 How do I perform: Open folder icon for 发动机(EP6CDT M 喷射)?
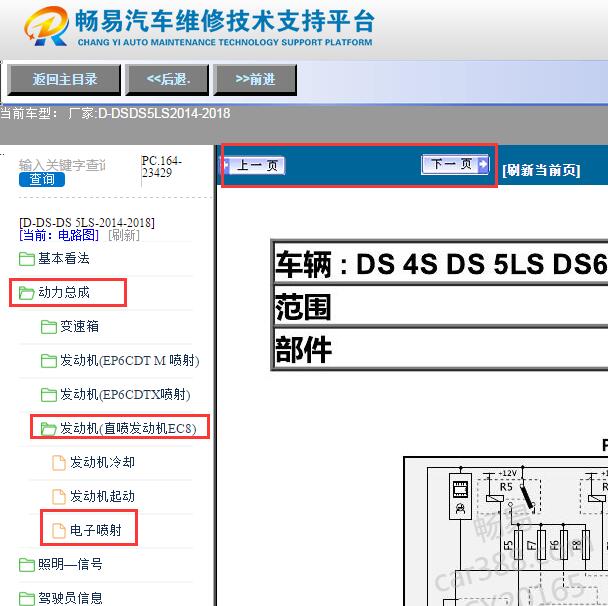click(x=49, y=361)
